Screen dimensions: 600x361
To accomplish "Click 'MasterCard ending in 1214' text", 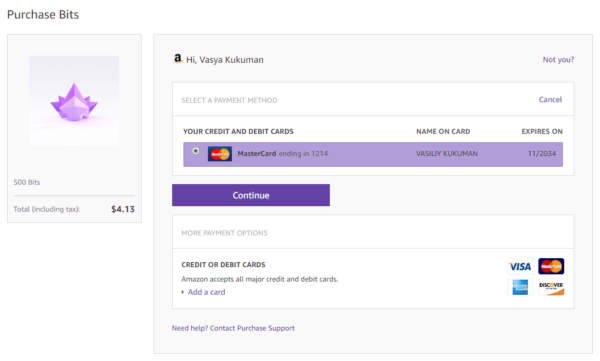I will coord(282,154).
